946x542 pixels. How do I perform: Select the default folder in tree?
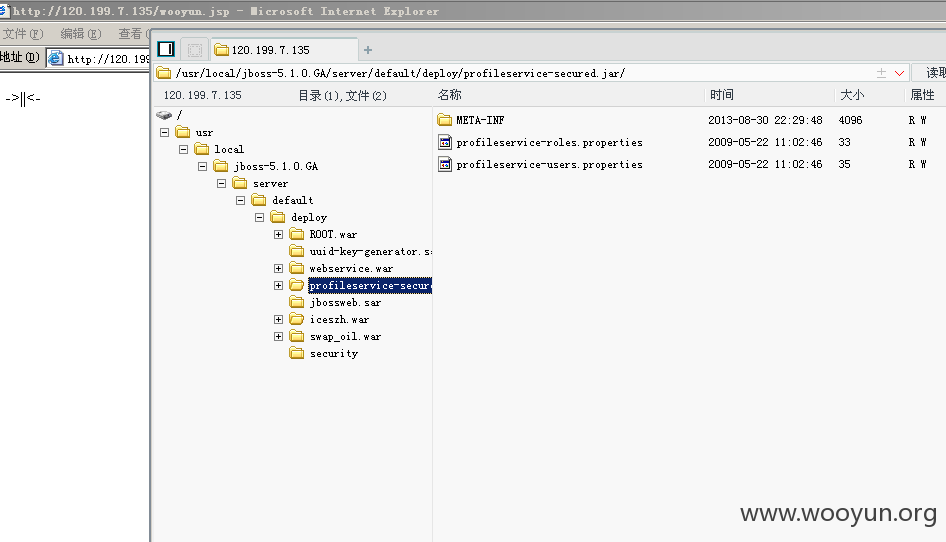293,200
